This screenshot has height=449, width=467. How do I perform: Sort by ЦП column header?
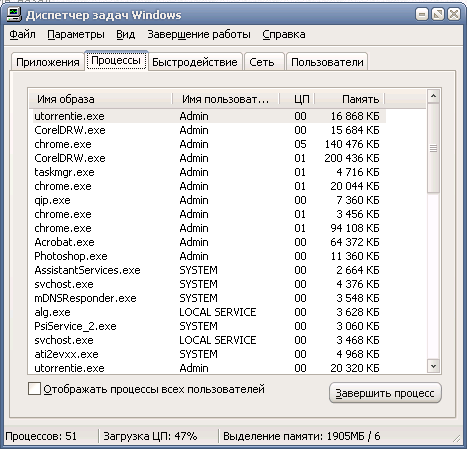297,99
